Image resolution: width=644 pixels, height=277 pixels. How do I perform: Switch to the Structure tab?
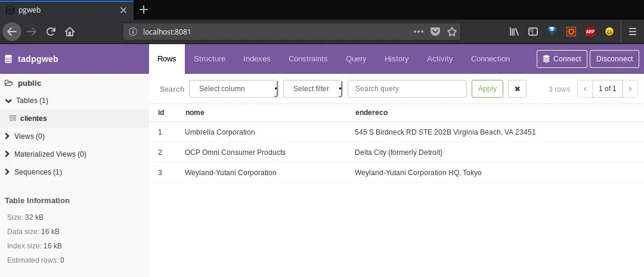209,59
